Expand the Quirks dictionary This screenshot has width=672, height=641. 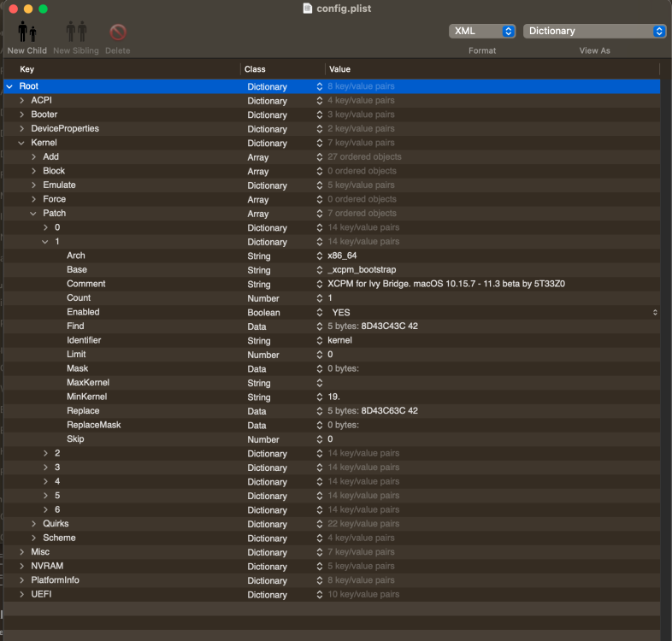click(x=33, y=524)
